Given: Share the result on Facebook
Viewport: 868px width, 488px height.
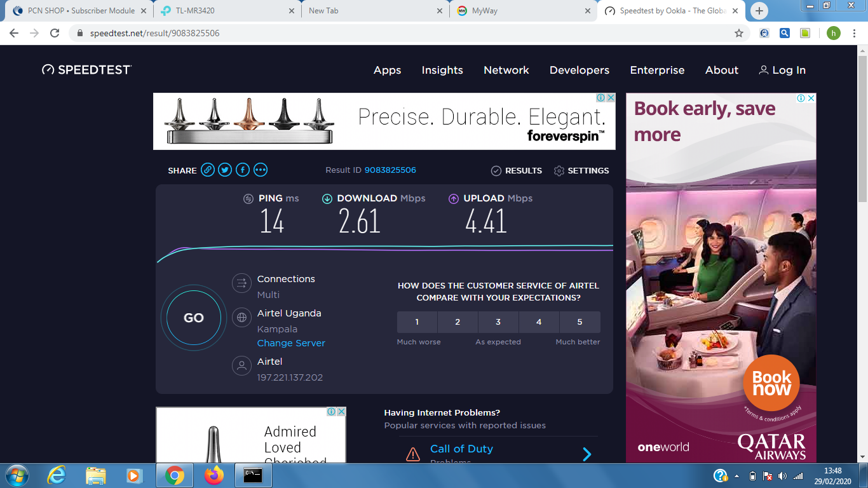Looking at the screenshot, I should (x=243, y=170).
